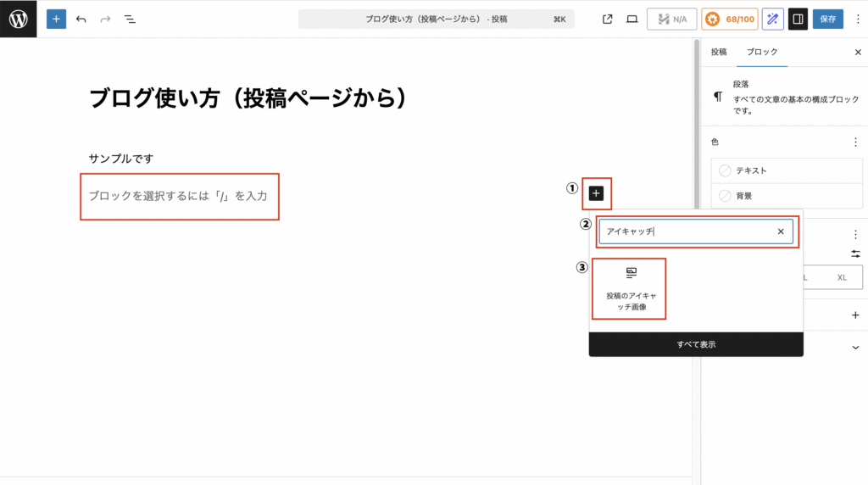The width and height of the screenshot is (868, 485).
Task: Click the empty paragraph block placeholder
Action: pos(178,196)
